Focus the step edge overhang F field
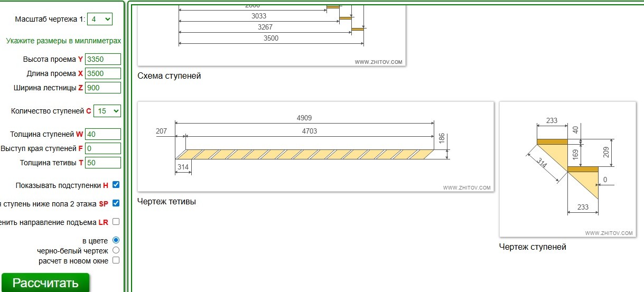Image resolution: width=644 pixels, height=292 pixels. coord(102,148)
